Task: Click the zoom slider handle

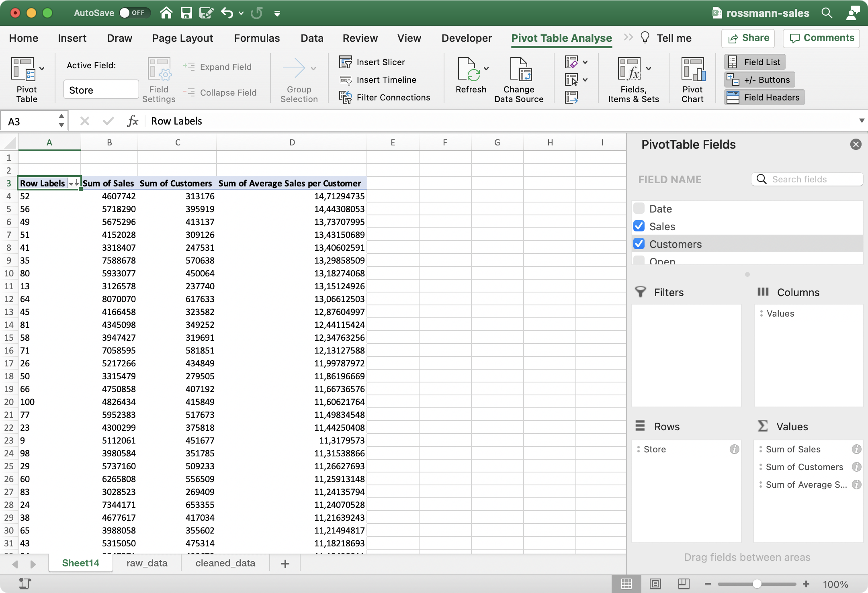Action: tap(757, 584)
